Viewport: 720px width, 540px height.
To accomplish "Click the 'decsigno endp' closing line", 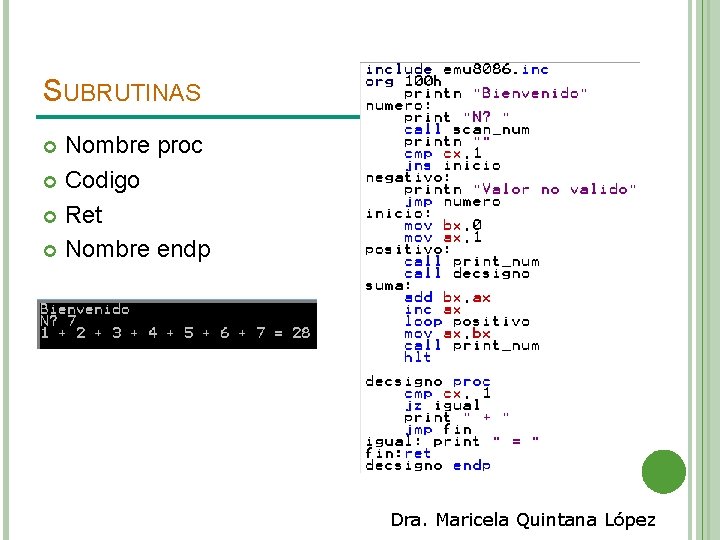I will pyautogui.click(x=428, y=465).
